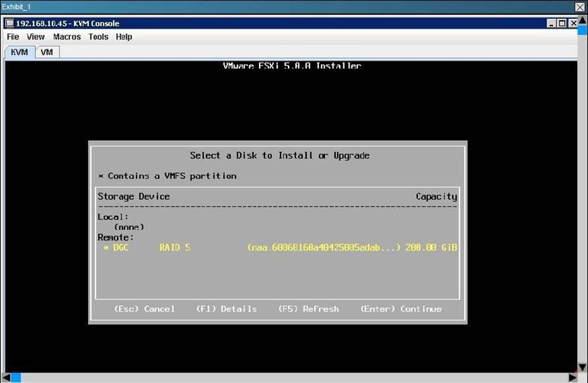The image size is (588, 383).
Task: Click the horizontal scrollbar left arrow
Action: click(x=5, y=378)
